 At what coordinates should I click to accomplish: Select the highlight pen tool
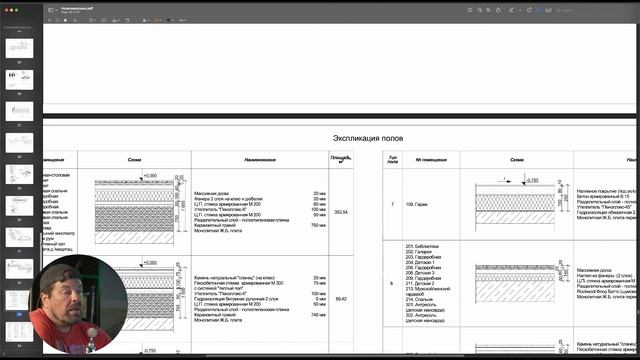[x=511, y=10]
